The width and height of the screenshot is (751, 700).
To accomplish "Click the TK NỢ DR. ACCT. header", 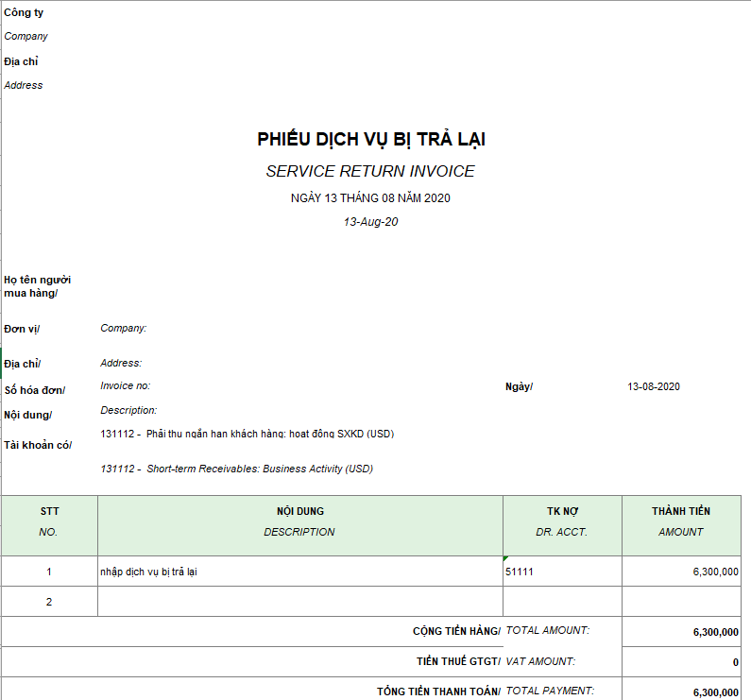I will (562, 521).
